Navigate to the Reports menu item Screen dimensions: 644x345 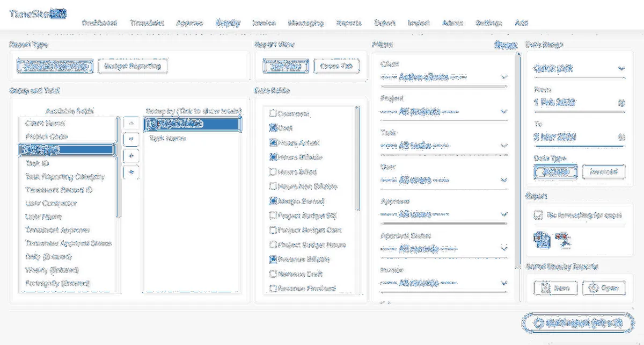[x=348, y=23]
